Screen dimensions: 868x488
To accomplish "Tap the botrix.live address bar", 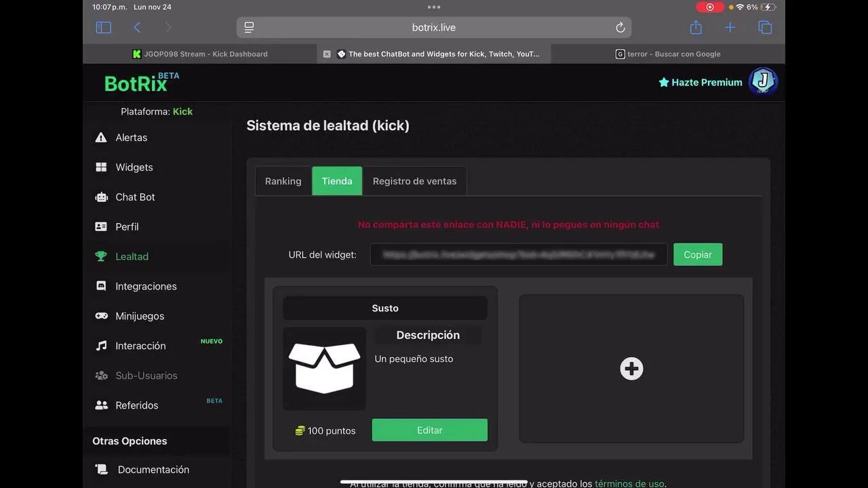I will 434,27.
